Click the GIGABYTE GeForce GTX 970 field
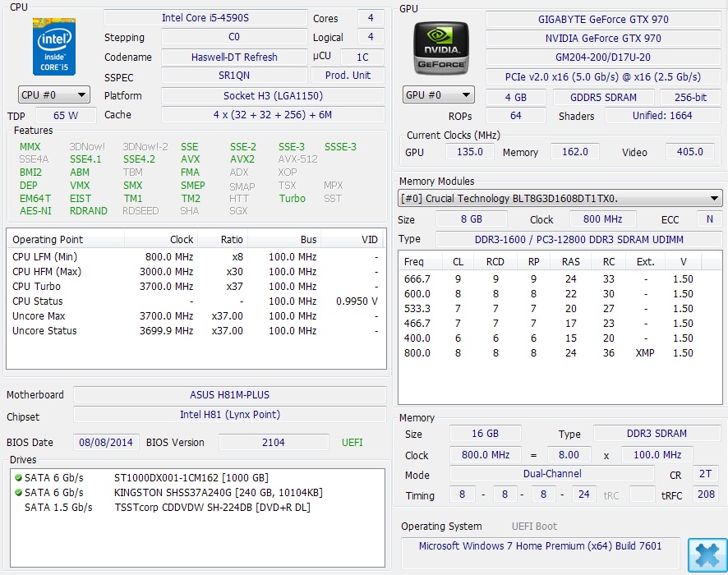 pyautogui.click(x=603, y=20)
